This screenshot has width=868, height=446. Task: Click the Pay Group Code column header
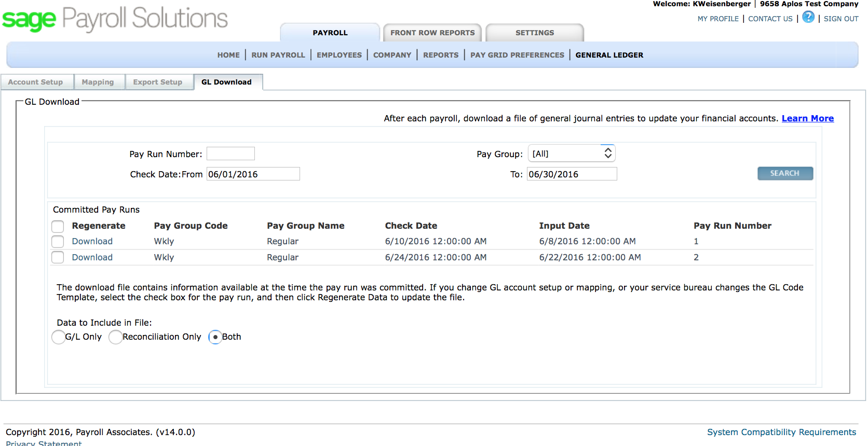(x=191, y=226)
